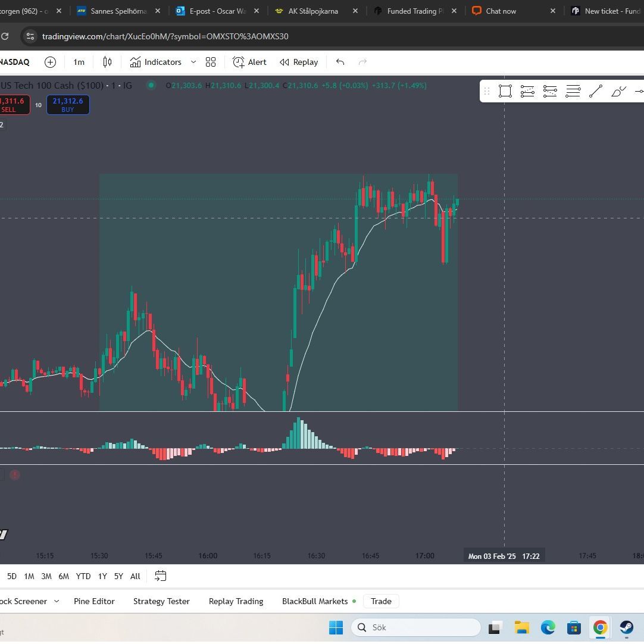Select the 1M date range
This screenshot has width=644, height=644.
pos(29,576)
